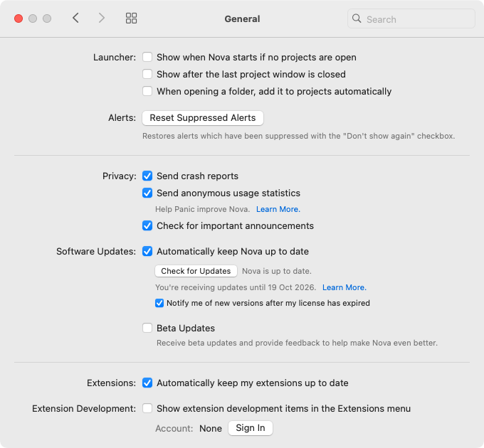This screenshot has width=484, height=448.
Task: Open Learn More link about update license
Action: (344, 287)
